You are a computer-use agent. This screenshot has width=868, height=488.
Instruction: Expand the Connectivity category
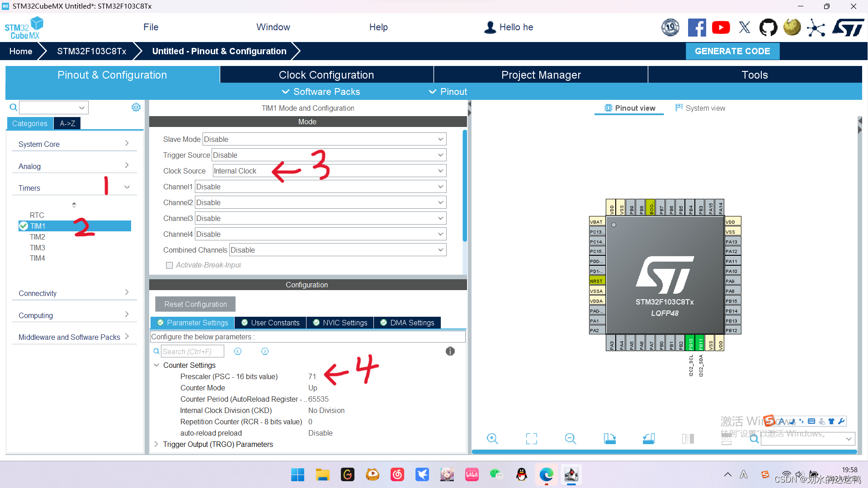click(74, 293)
